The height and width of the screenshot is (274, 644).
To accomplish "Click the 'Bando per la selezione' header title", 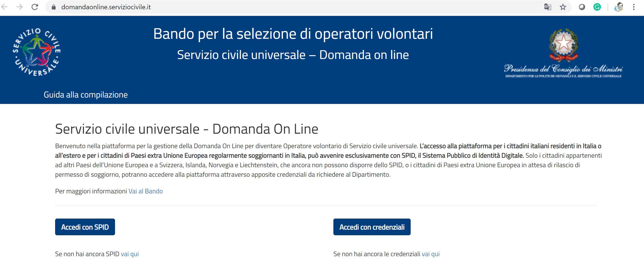I will click(293, 34).
